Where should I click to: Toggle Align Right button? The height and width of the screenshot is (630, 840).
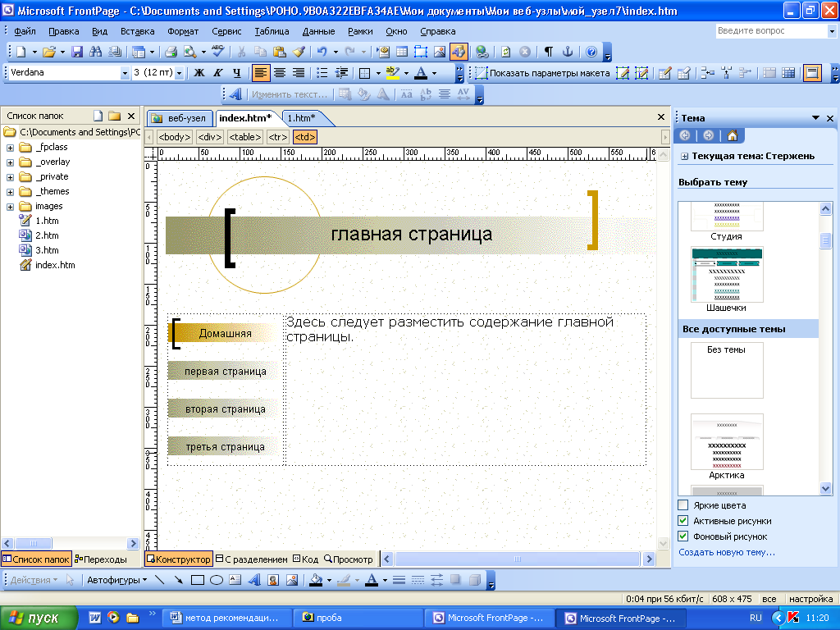[299, 73]
